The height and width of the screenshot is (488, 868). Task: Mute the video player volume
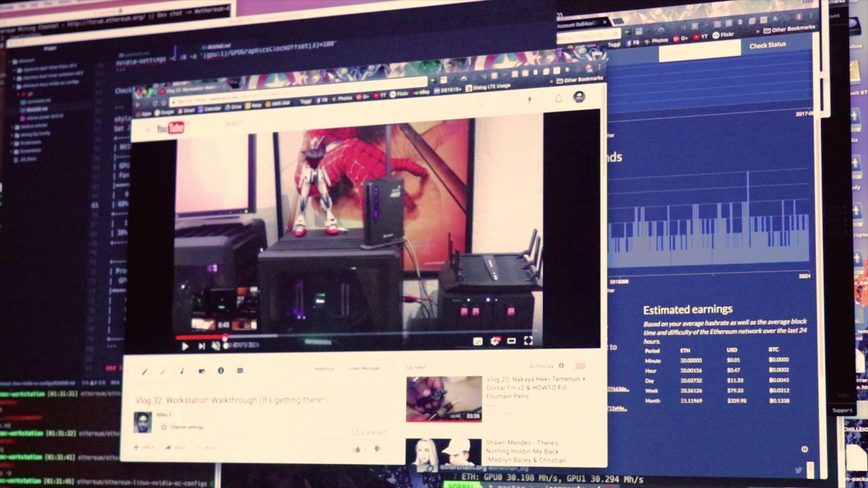tap(216, 346)
